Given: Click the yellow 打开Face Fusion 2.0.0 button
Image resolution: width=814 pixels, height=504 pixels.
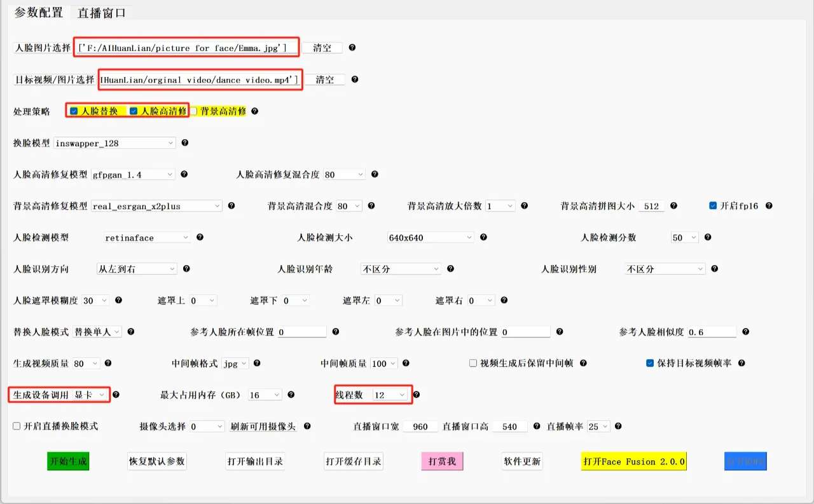Looking at the screenshot, I should (634, 461).
